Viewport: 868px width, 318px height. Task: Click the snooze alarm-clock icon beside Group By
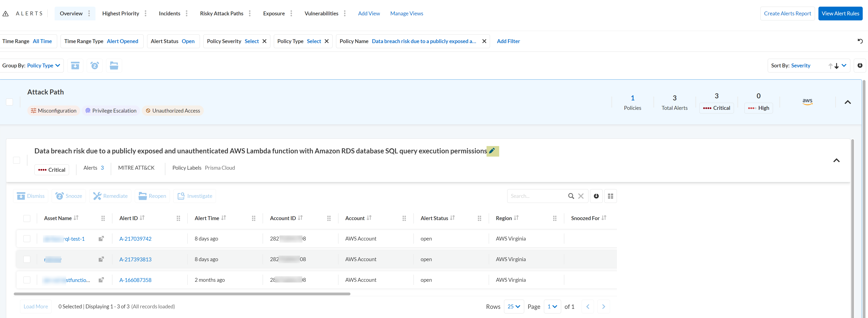click(95, 65)
